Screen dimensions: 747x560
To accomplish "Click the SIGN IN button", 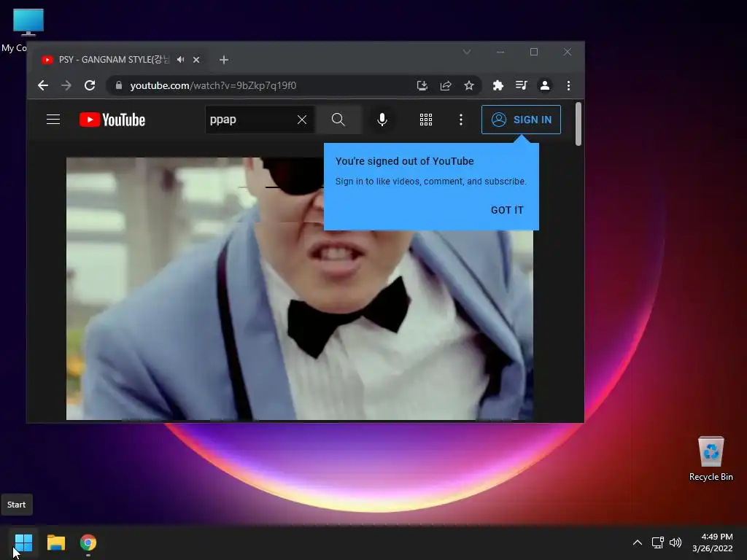I will tap(521, 120).
